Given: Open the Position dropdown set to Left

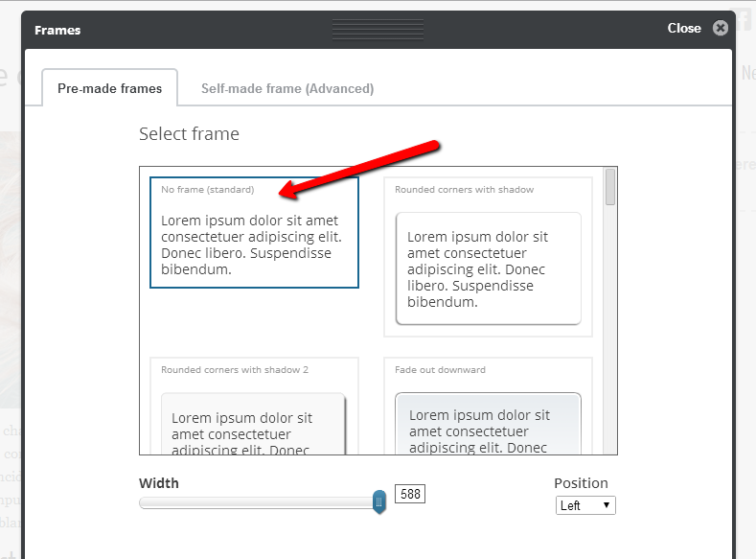Looking at the screenshot, I should pyautogui.click(x=585, y=505).
